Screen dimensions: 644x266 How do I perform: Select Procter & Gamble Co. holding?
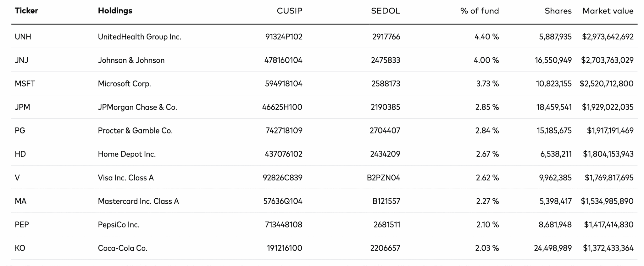click(135, 131)
